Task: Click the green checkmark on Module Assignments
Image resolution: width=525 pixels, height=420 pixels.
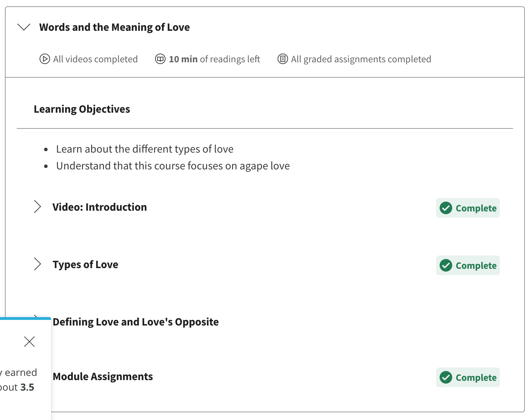Action: click(446, 377)
